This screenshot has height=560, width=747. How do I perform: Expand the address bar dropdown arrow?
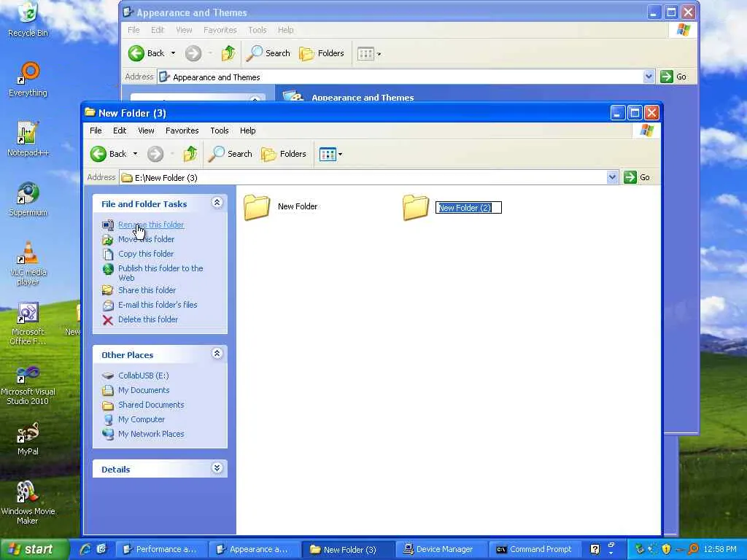pos(612,177)
